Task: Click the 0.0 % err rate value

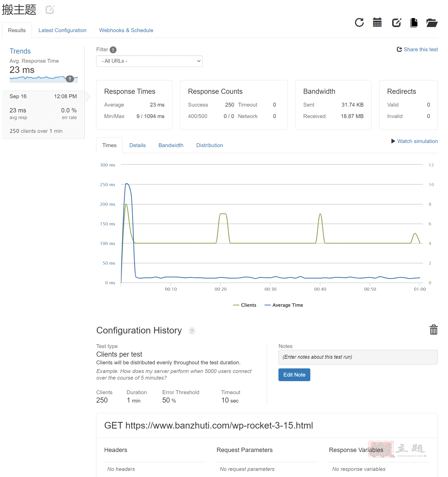Action: click(x=69, y=110)
